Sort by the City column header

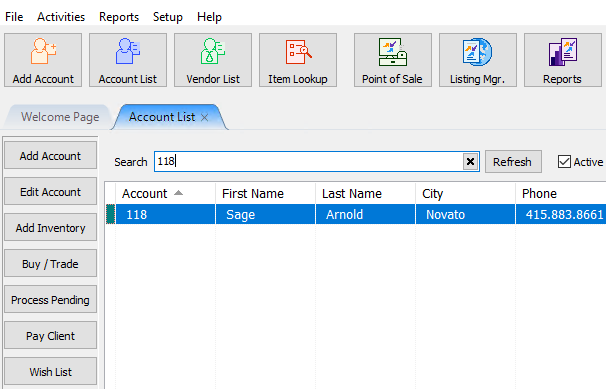point(465,193)
